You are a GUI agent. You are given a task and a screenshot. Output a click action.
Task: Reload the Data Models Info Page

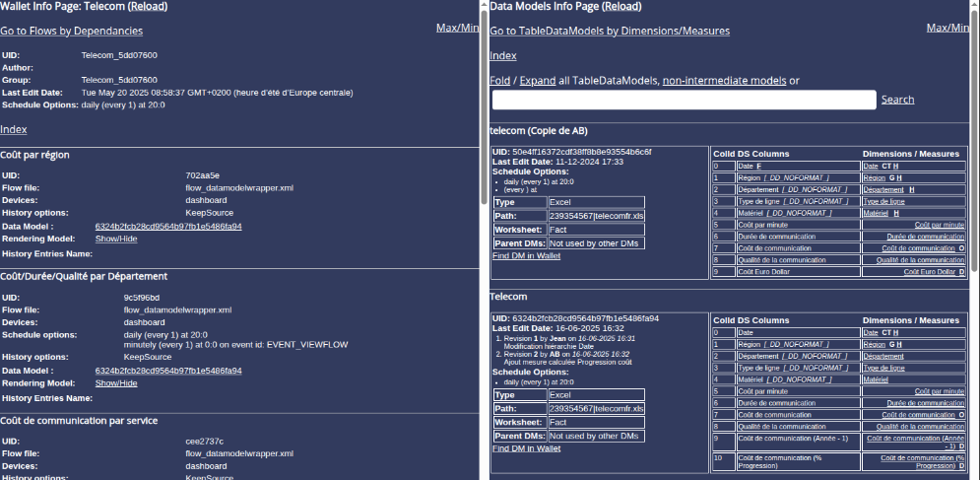[x=621, y=6]
